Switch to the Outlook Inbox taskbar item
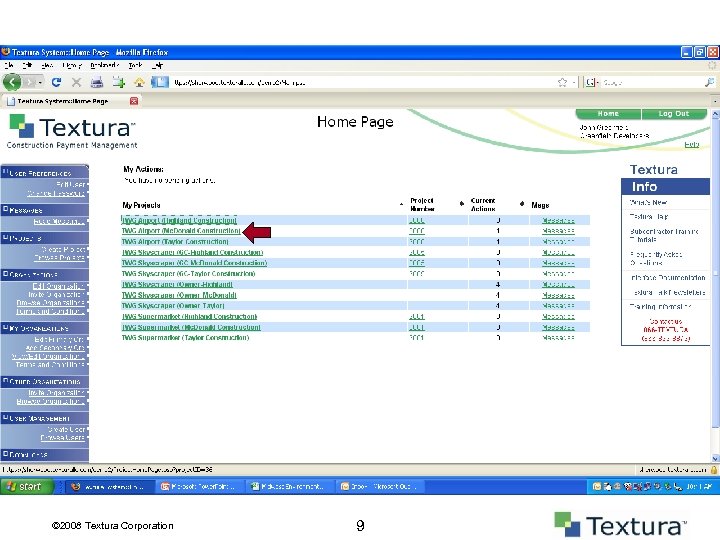Viewport: 720px width, 540px height. coord(379,487)
